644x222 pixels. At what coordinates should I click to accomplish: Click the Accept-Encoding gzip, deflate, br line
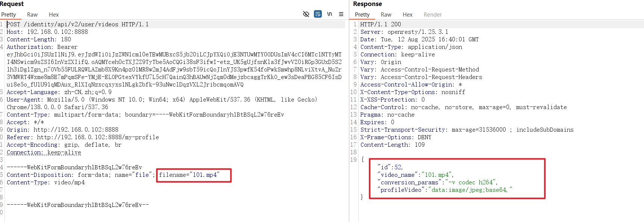click(64, 145)
